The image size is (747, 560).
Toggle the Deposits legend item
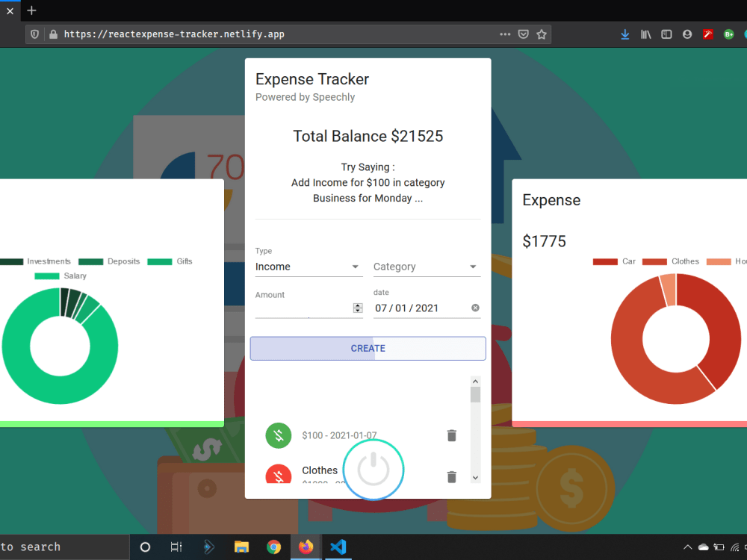(x=109, y=261)
